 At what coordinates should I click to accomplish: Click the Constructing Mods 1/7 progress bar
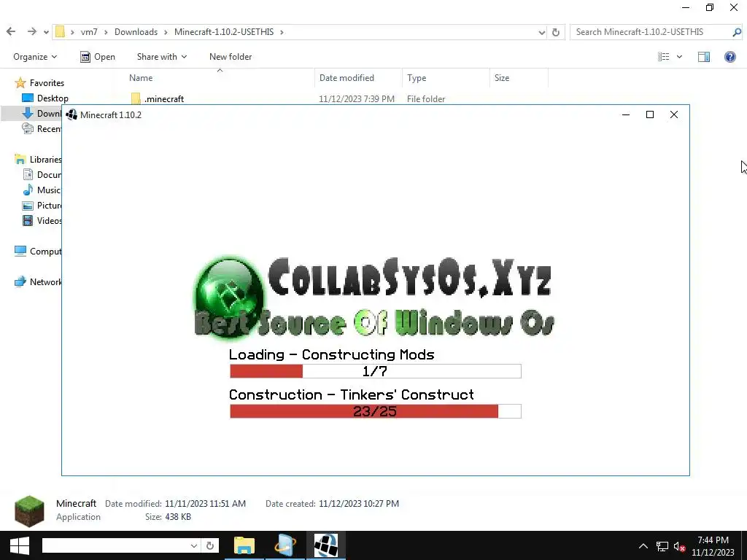pos(376,371)
